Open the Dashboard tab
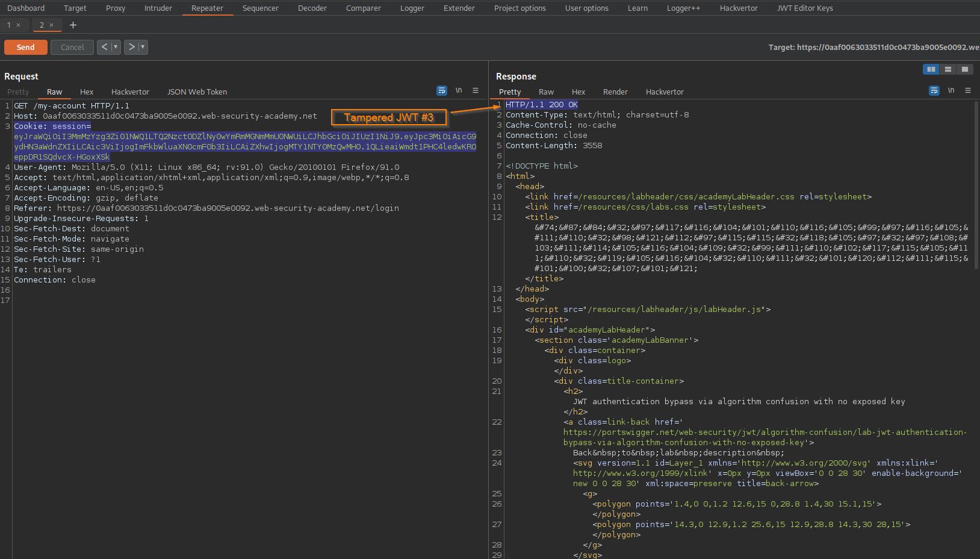The height and width of the screenshot is (559, 980). click(26, 8)
